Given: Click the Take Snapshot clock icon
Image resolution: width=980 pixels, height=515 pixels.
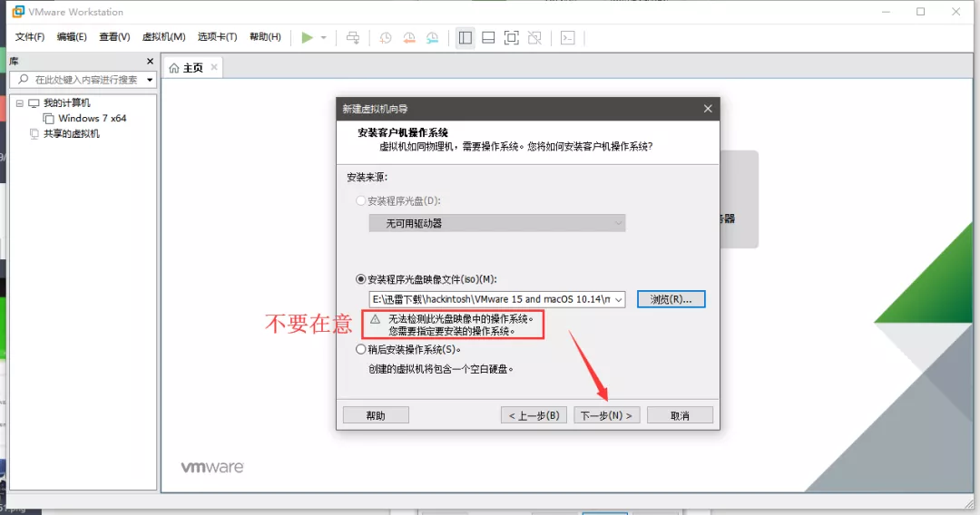Looking at the screenshot, I should click(x=386, y=37).
